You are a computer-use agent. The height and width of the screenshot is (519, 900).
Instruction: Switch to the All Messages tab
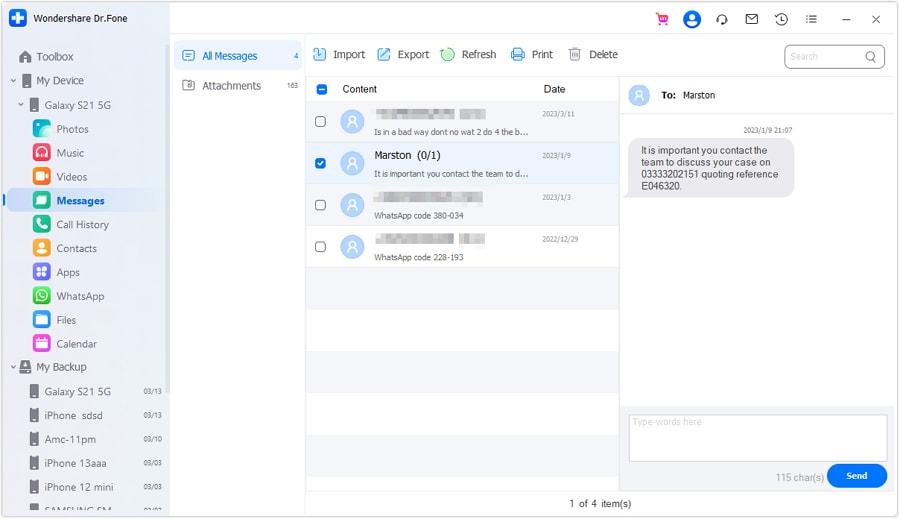238,56
